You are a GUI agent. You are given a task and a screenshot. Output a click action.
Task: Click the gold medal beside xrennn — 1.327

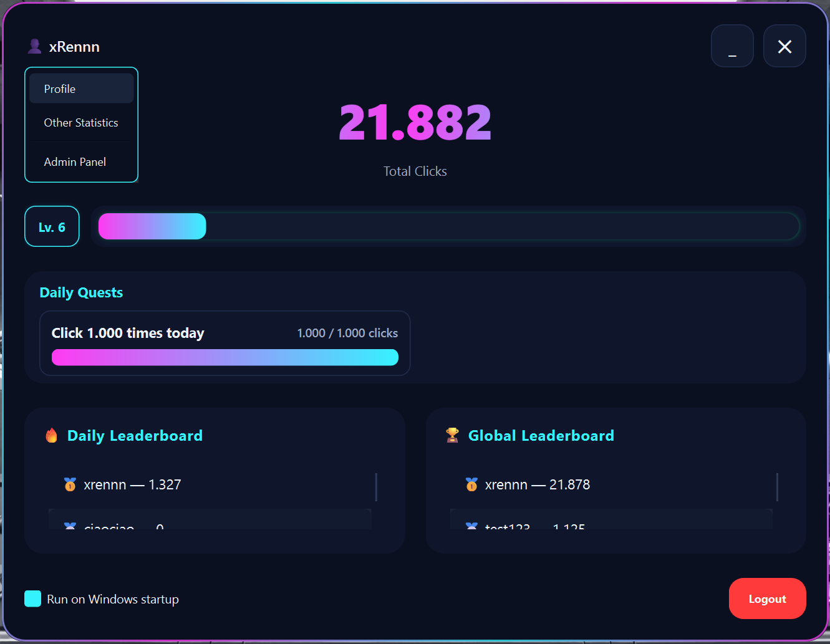point(70,484)
